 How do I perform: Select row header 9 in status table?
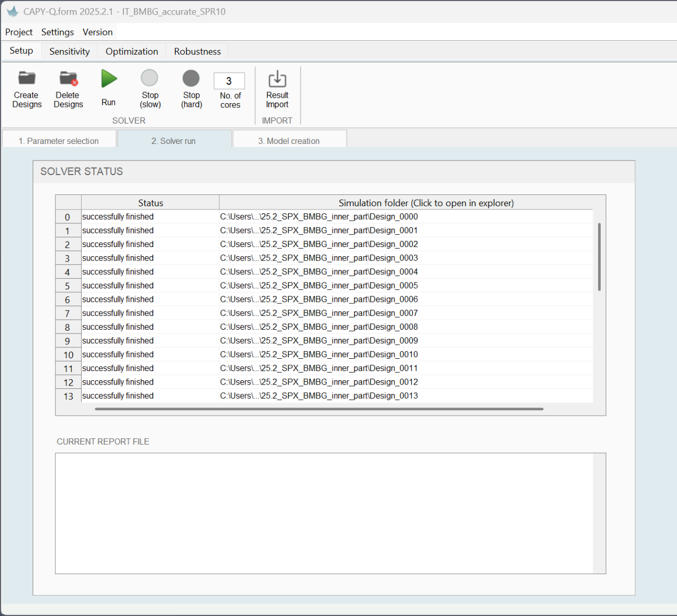[x=68, y=341]
